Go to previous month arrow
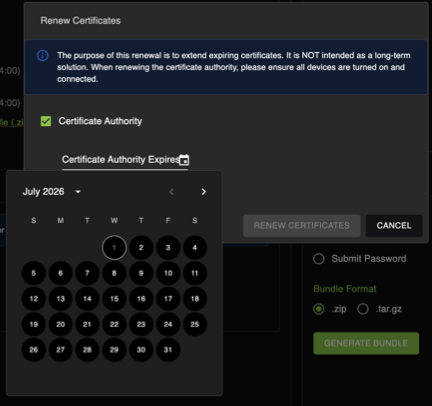The width and height of the screenshot is (432, 406). pos(172,192)
